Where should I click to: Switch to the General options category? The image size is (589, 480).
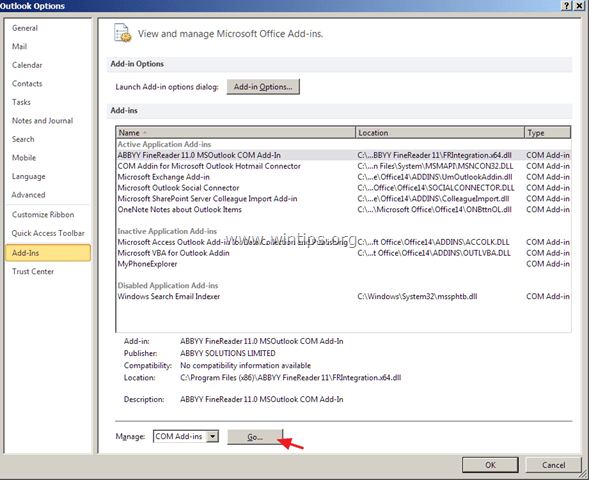[25, 28]
